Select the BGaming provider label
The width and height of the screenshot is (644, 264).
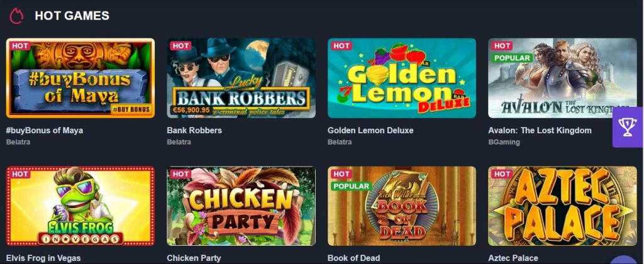504,143
